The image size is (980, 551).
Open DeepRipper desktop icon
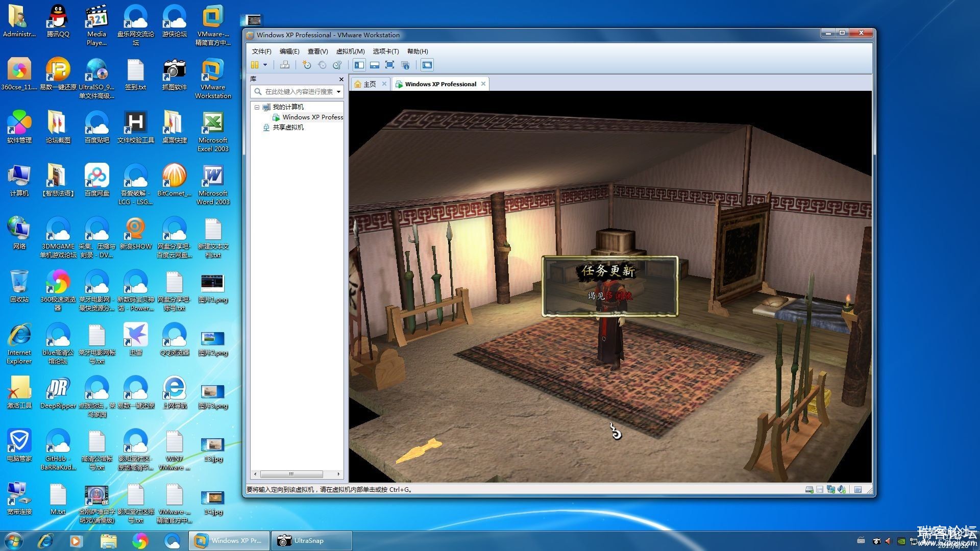pos(58,393)
